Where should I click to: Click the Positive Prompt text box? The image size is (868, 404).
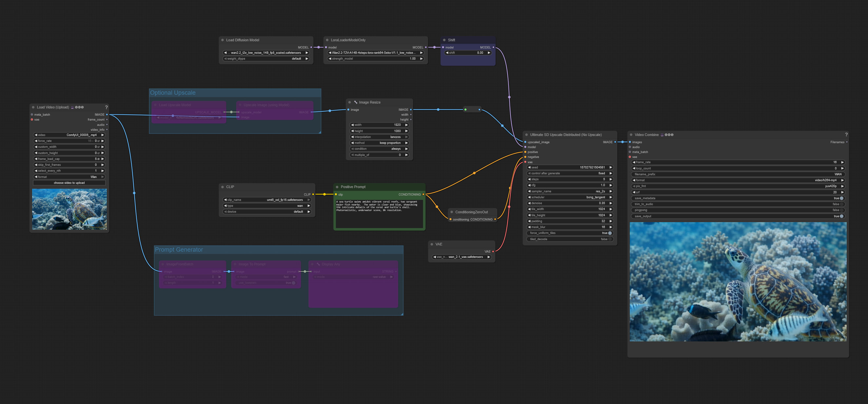pos(379,213)
